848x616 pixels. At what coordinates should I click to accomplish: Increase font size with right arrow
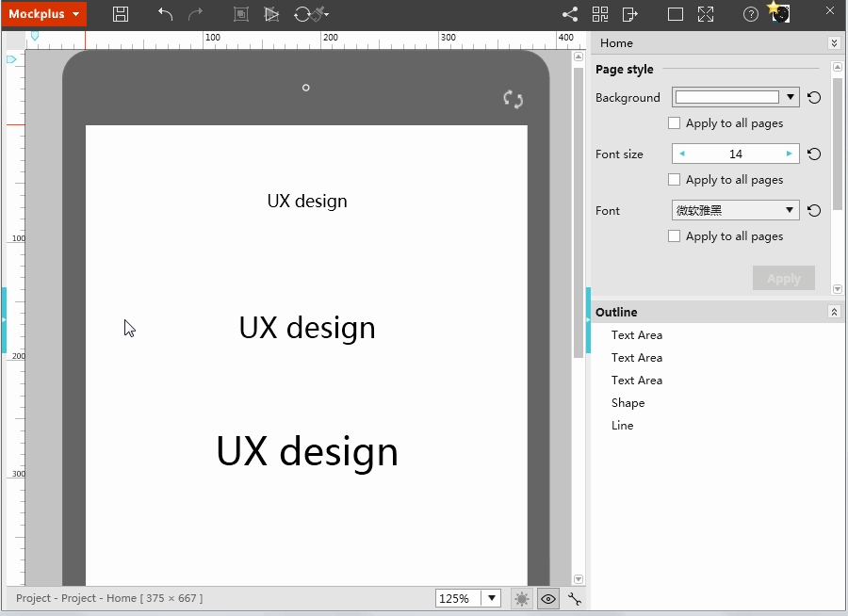pyautogui.click(x=789, y=154)
